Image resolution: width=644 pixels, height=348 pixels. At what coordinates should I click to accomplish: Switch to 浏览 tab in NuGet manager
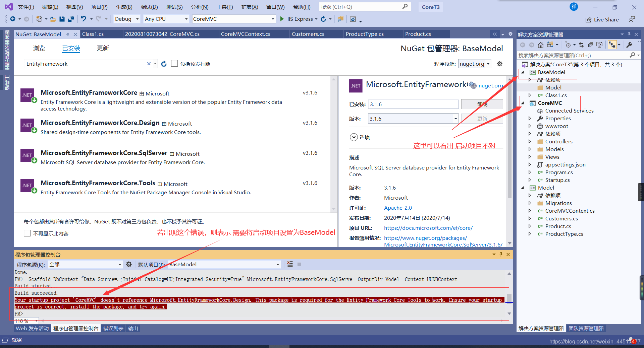pyautogui.click(x=39, y=48)
